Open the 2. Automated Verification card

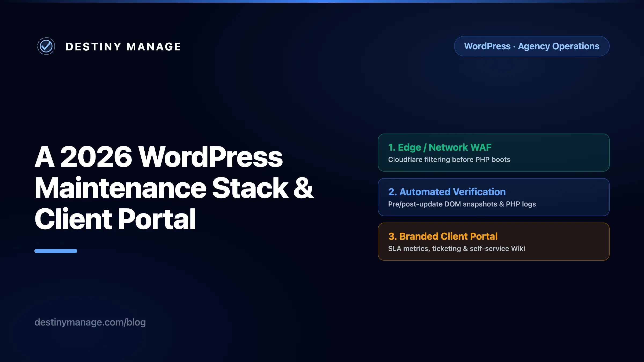[493, 197]
